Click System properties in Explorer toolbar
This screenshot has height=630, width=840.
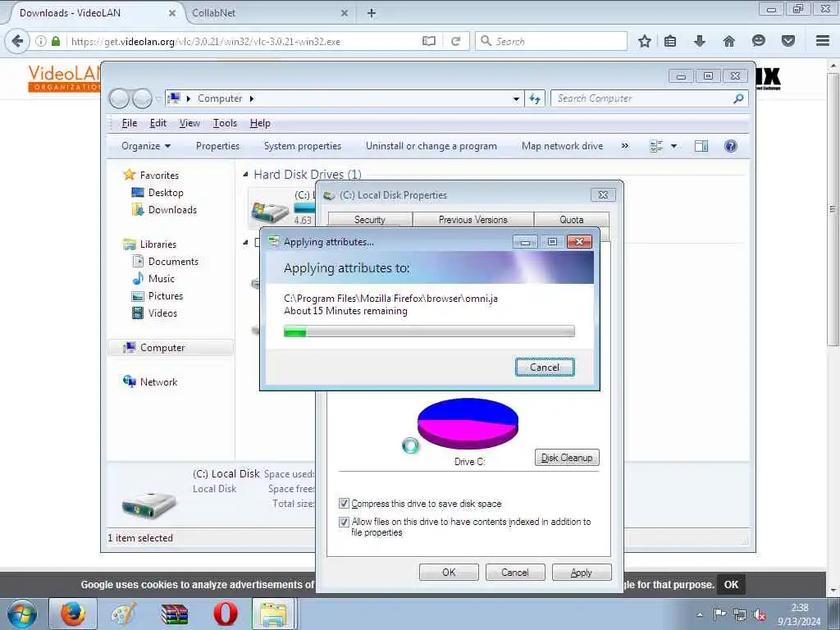pos(302,146)
